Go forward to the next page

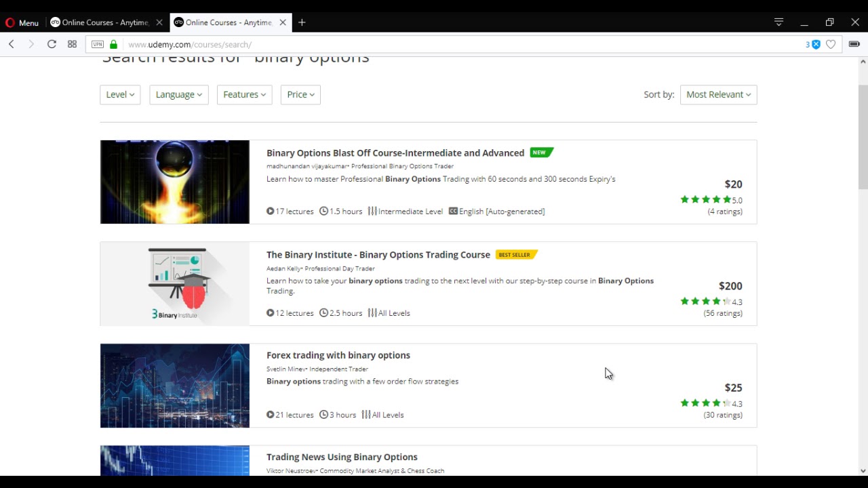click(31, 44)
